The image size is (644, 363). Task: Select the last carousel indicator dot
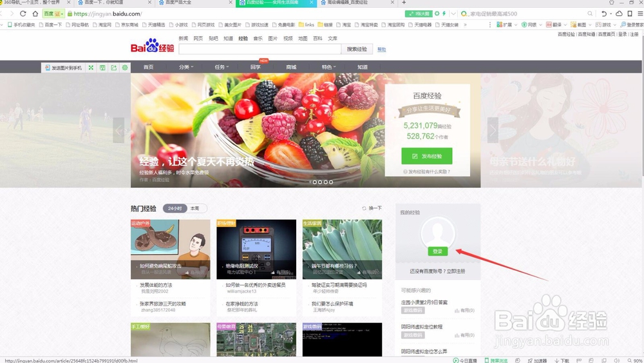tap(331, 182)
